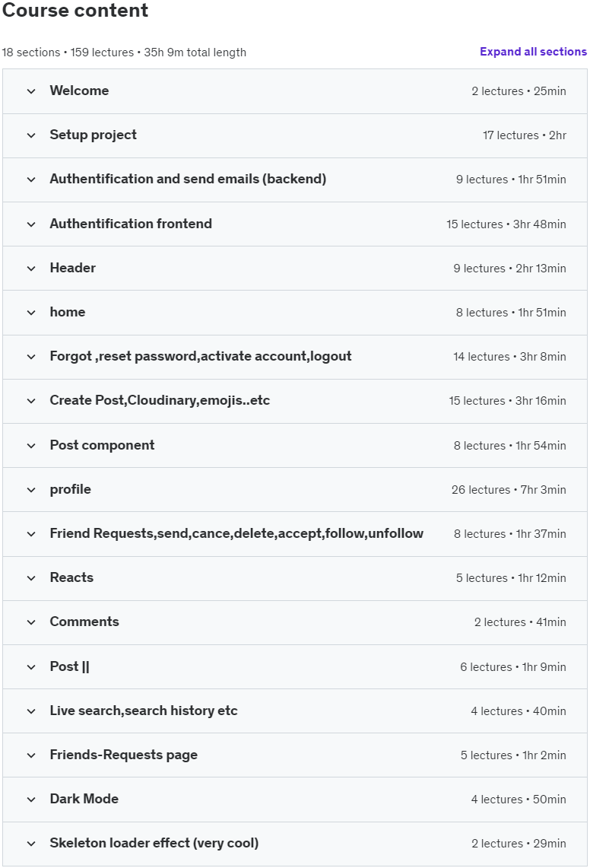Open Live search, search history section
This screenshot has width=590, height=868.
click(x=144, y=711)
